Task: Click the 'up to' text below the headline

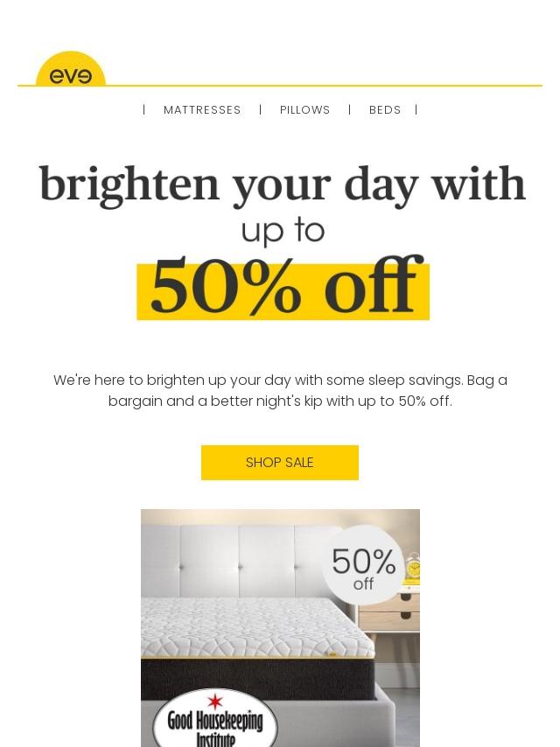Action: pos(283,231)
